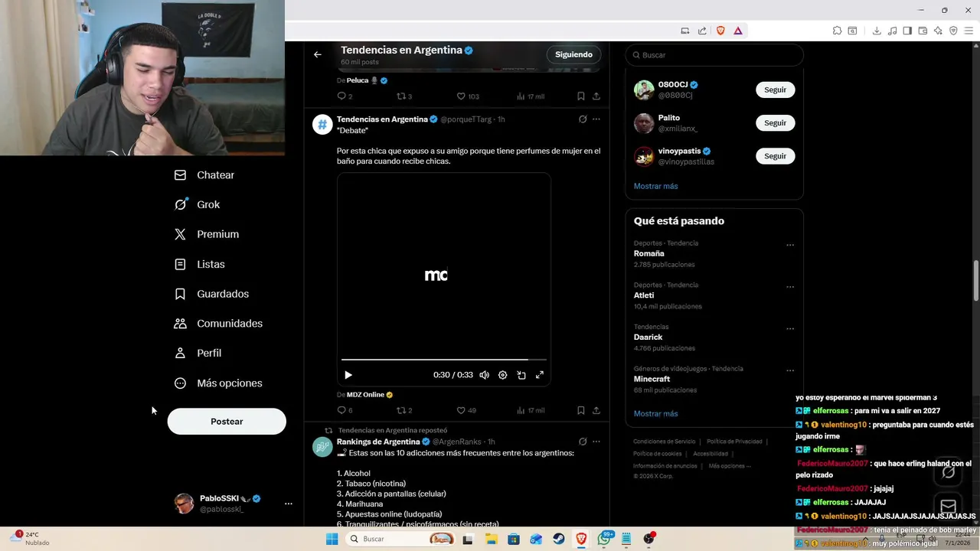Play the MDZ Online video
This screenshot has width=980, height=551.
348,375
